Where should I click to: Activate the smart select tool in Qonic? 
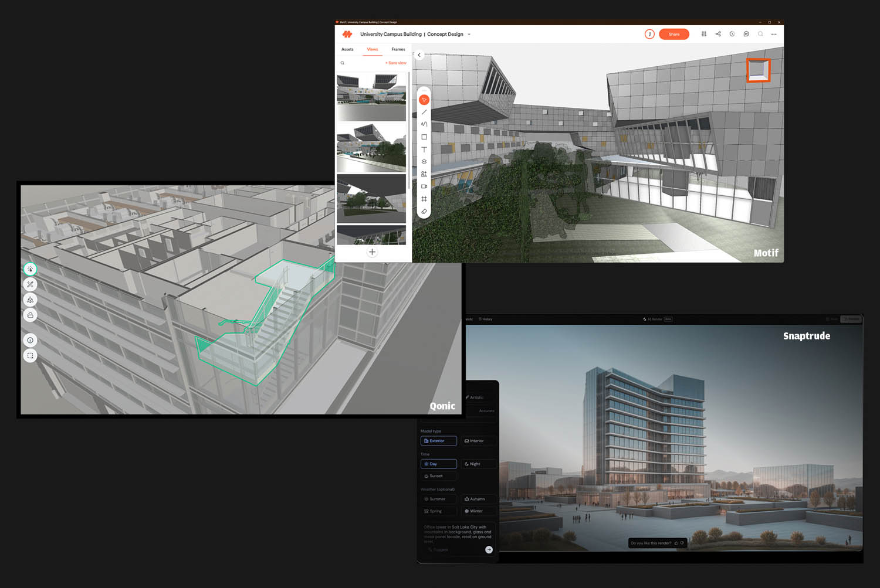pyautogui.click(x=30, y=269)
